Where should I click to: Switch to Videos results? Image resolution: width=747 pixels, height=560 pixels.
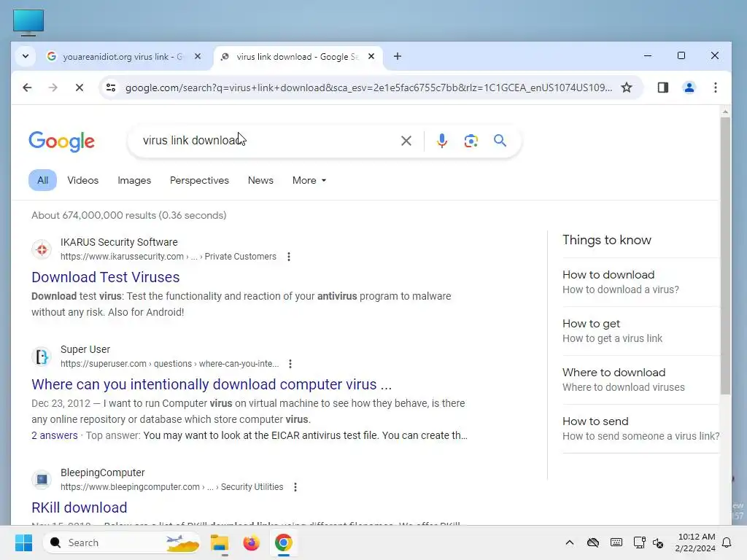point(83,181)
